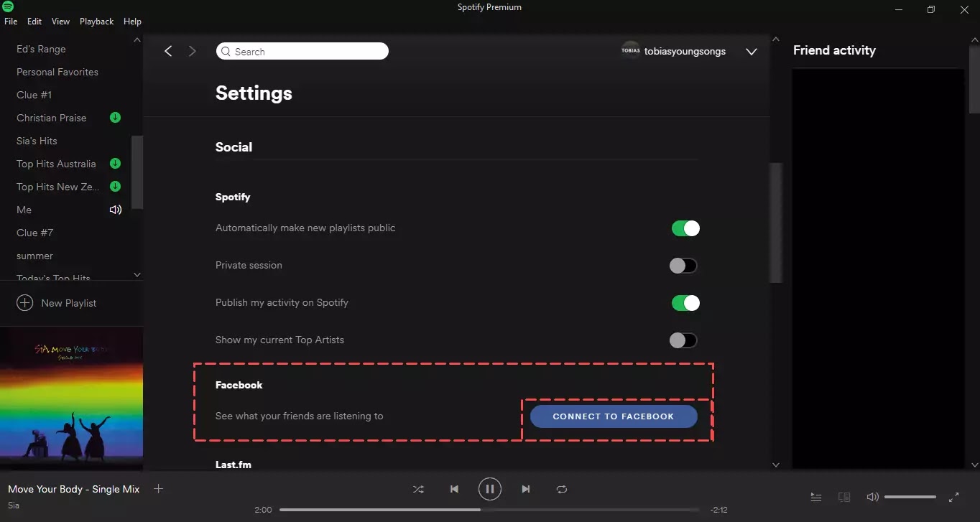Open the Move Your Body album artwork

click(71, 399)
